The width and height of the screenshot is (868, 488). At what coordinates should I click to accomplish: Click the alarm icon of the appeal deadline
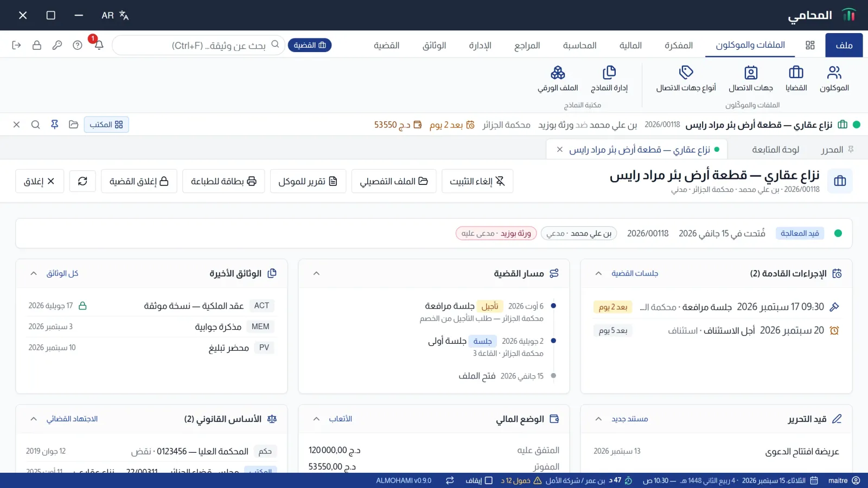coord(834,330)
